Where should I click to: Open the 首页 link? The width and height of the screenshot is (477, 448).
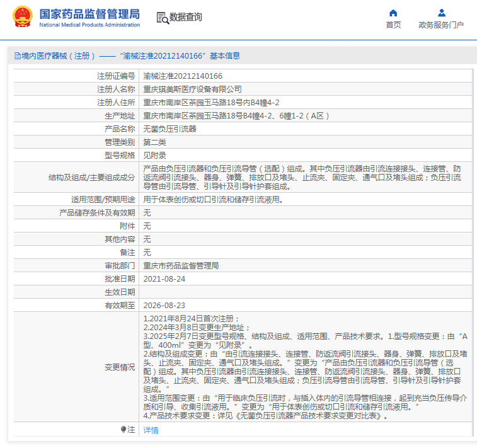click(x=393, y=25)
